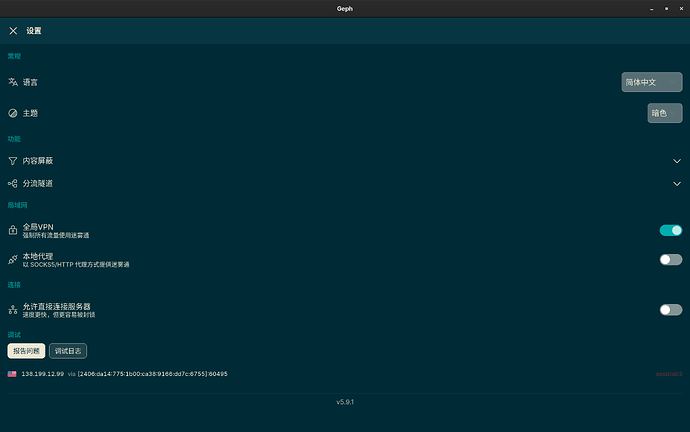The image size is (690, 432).
Task: Turn off the 全局VPN toggle
Action: (671, 230)
